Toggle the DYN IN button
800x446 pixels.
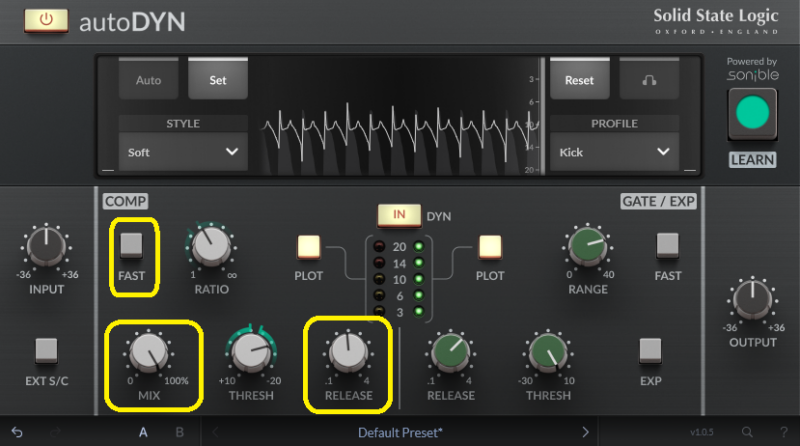[399, 215]
